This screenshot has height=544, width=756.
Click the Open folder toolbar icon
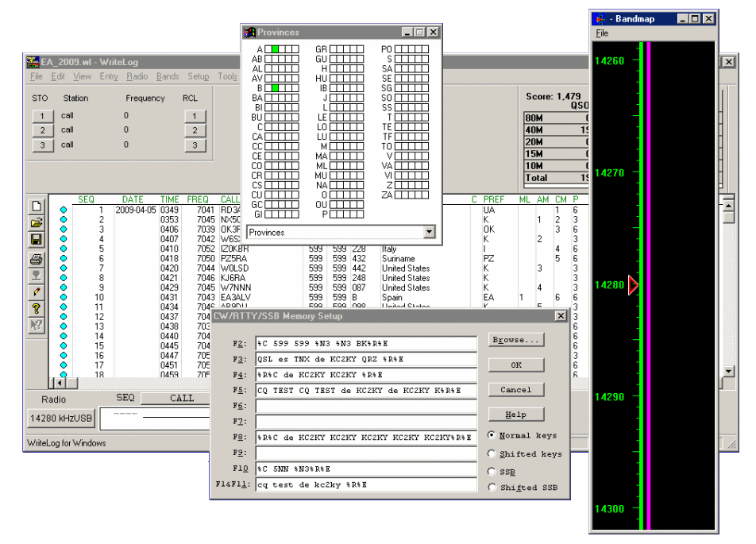tap(37, 222)
